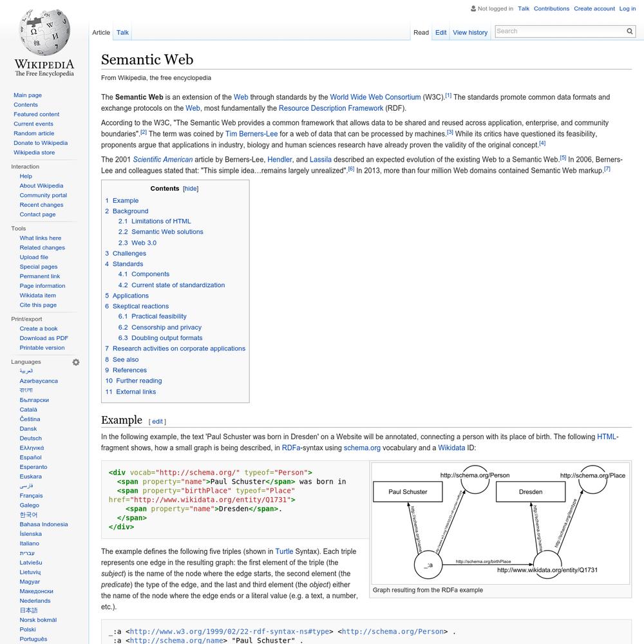Open World Wide Web Consortium link
Viewport: 644px width, 644px height.
[x=375, y=97]
